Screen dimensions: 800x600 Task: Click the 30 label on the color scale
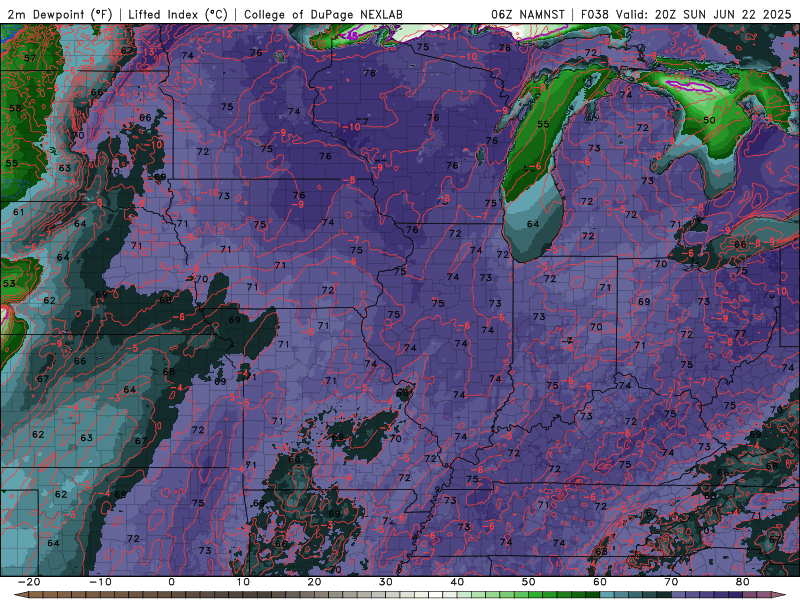[386, 582]
